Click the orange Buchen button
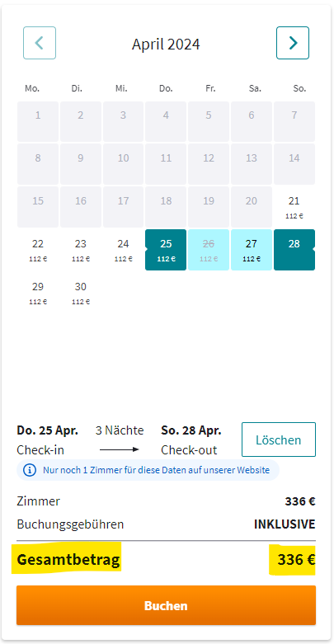This screenshot has height=644, width=334. coord(166,605)
